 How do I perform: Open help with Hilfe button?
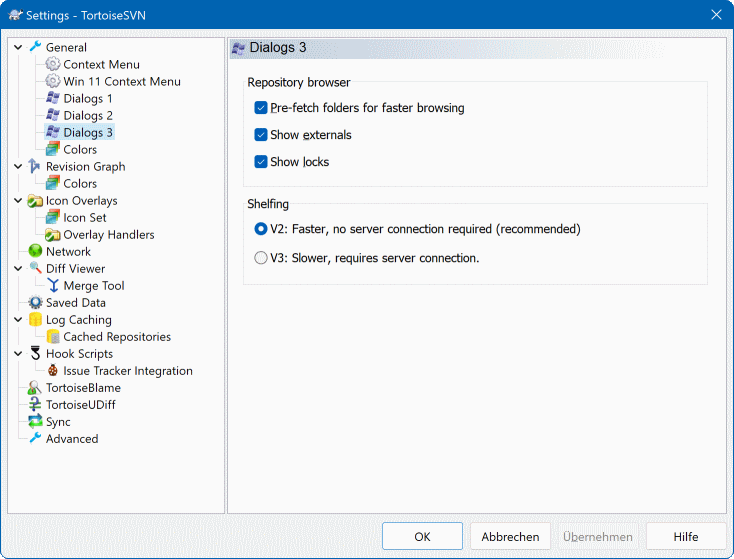[x=686, y=537]
